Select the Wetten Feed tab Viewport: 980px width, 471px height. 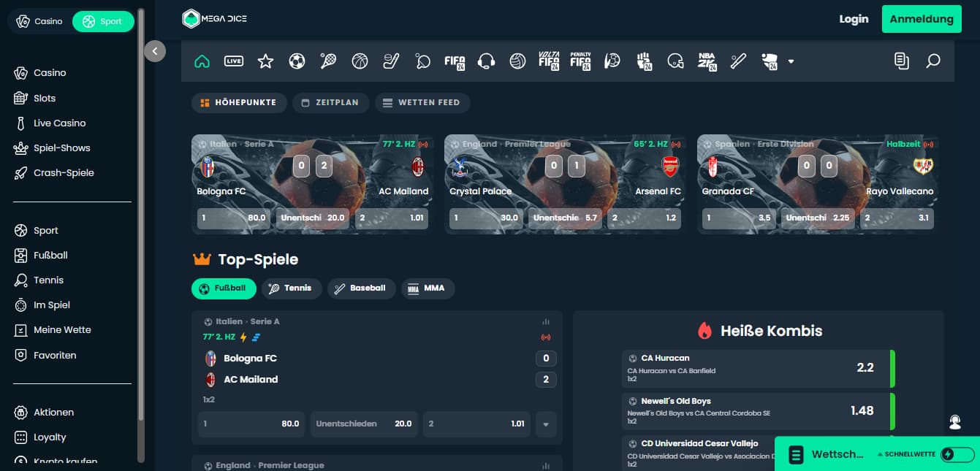click(422, 103)
